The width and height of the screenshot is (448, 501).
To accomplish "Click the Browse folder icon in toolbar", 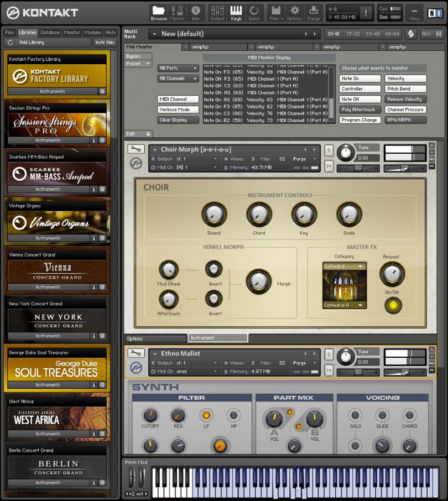I will [x=159, y=12].
